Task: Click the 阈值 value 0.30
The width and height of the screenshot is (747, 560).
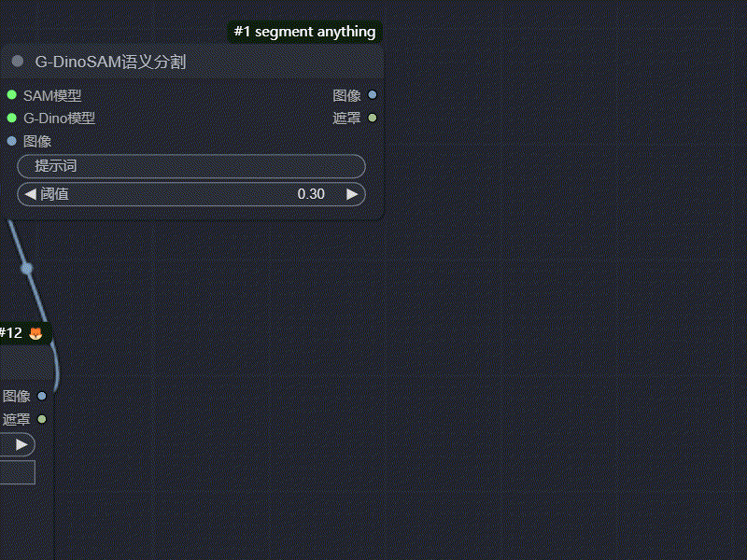Action: (x=311, y=194)
